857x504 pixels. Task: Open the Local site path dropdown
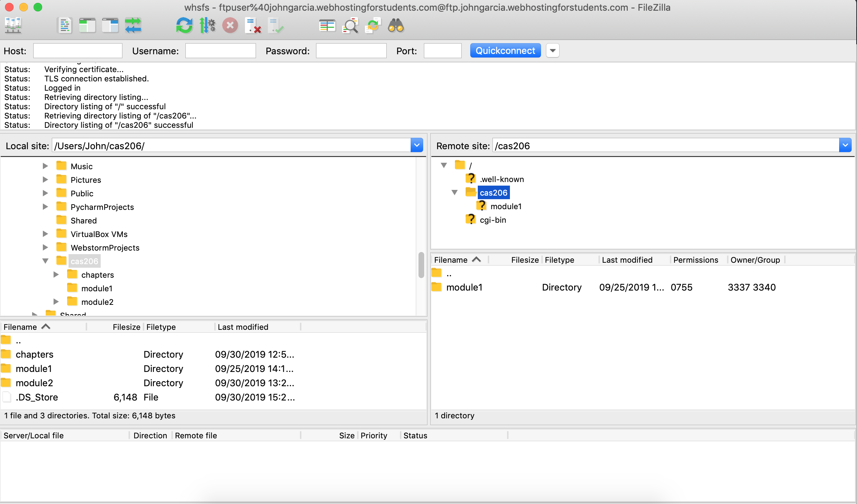pos(417,145)
